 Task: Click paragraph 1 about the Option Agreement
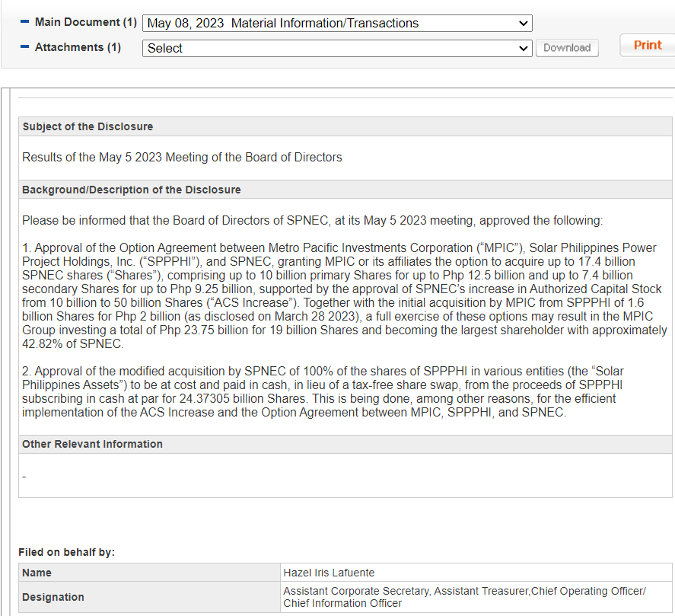[x=345, y=295]
